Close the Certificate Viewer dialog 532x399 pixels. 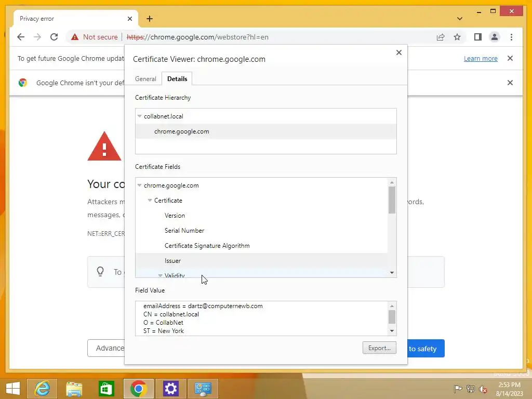(399, 52)
